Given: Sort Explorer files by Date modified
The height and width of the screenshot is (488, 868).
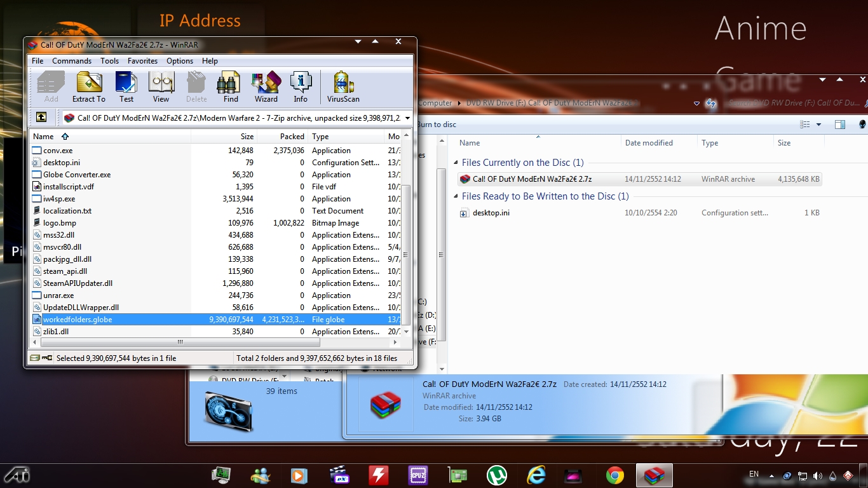Looking at the screenshot, I should [659, 143].
